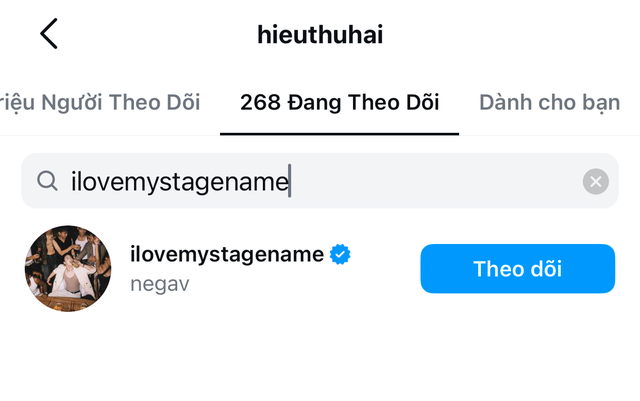Click the typed text ilovemystagename in search box
The height and width of the screenshot is (401, 640).
180,181
